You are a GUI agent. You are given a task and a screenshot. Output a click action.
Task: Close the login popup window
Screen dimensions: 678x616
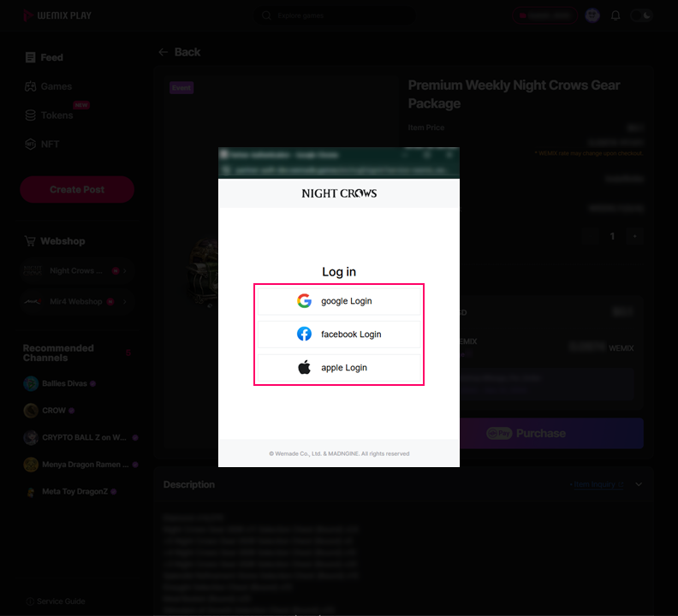tap(449, 154)
